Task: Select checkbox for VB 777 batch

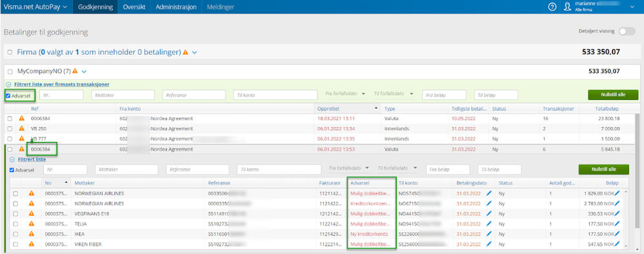Action: pyautogui.click(x=10, y=139)
